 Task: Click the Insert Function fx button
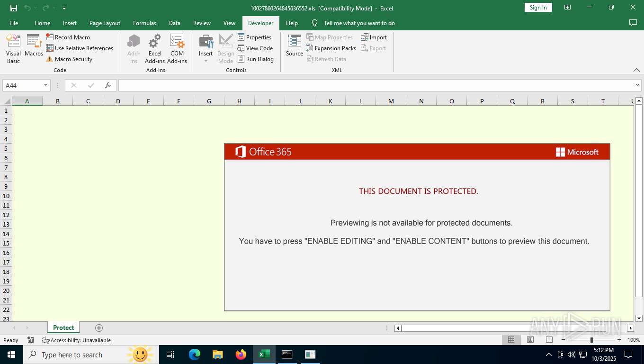[x=108, y=85]
